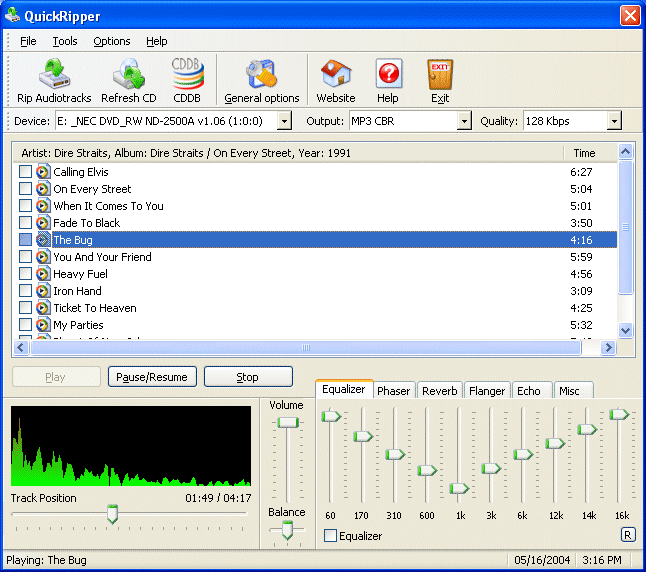This screenshot has height=572, width=646.
Task: Check the box for Calling Elvis
Action: pos(25,172)
